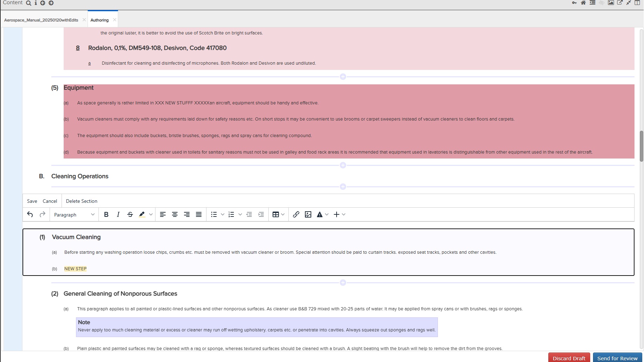Open the Paragraph style dropdown
This screenshot has height=362, width=644.
(74, 214)
